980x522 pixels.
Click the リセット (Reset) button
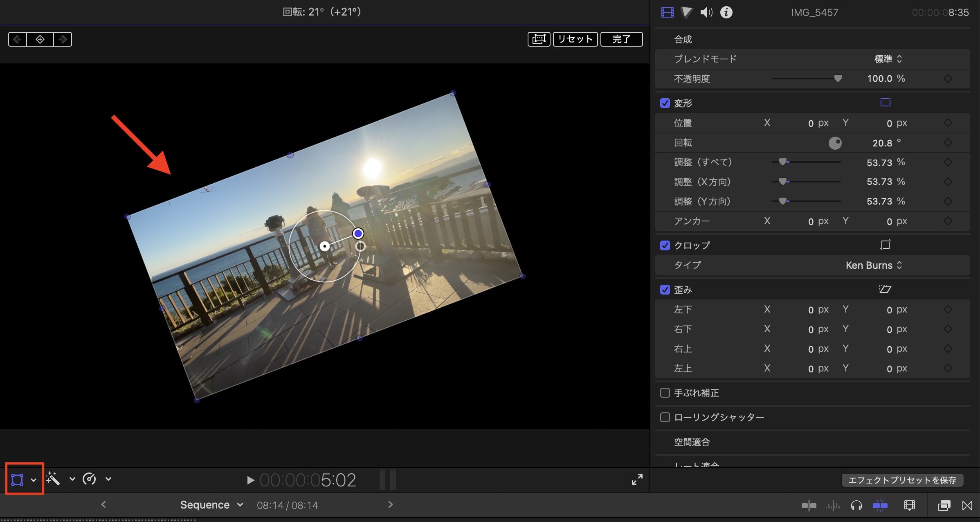click(x=575, y=39)
